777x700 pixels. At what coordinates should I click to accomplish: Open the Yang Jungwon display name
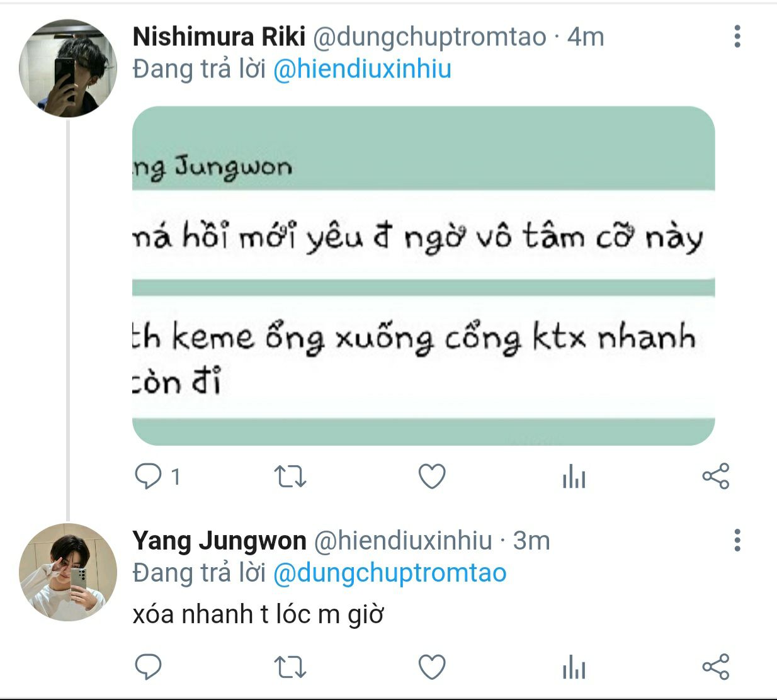click(219, 541)
